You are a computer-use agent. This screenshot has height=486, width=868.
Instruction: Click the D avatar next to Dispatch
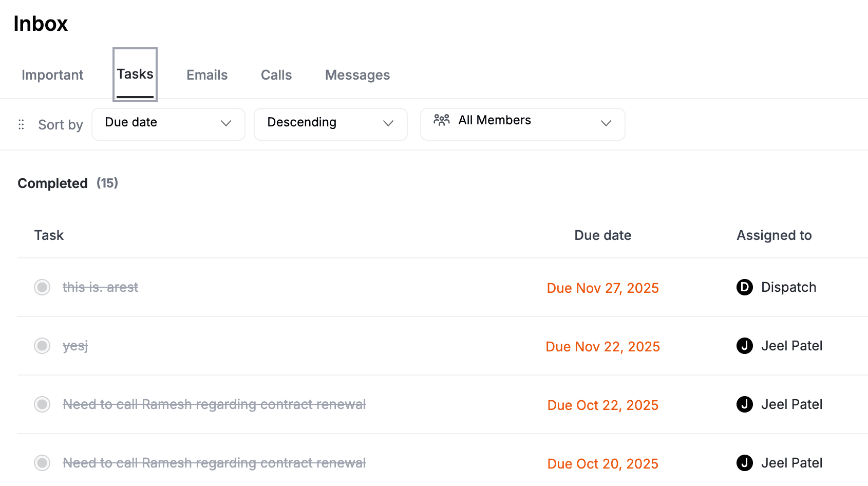click(x=745, y=287)
